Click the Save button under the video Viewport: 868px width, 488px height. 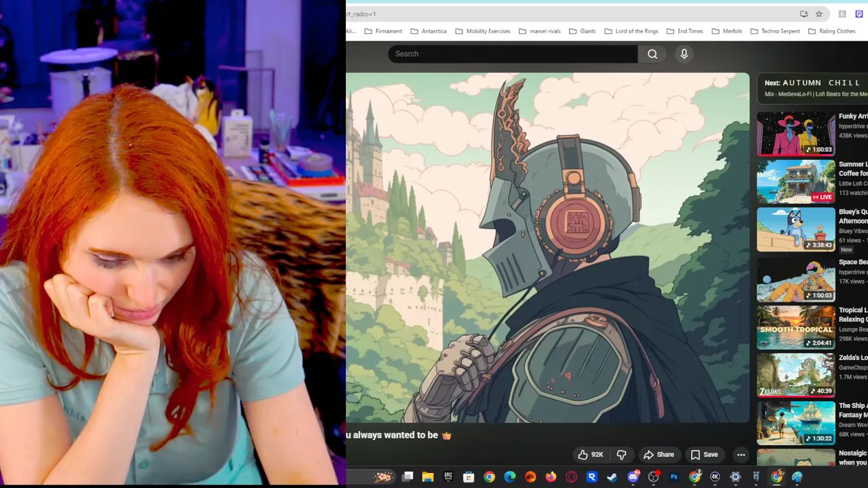(704, 455)
